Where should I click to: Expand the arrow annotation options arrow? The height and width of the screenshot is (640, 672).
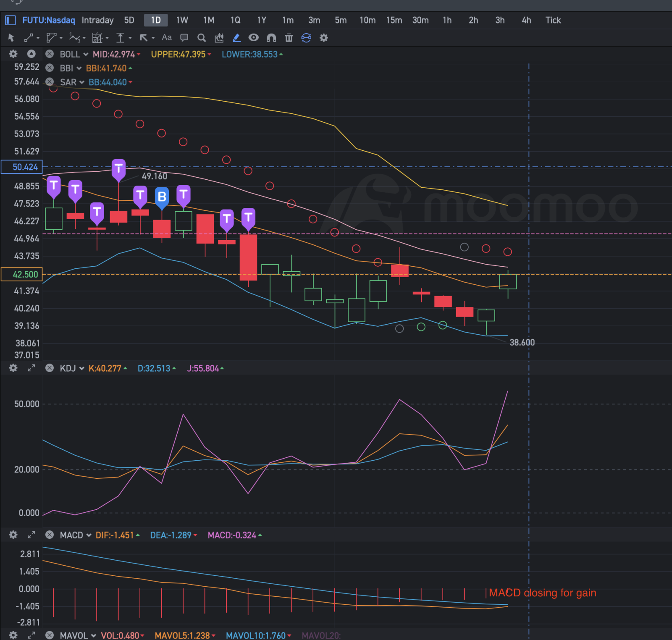pyautogui.click(x=153, y=38)
